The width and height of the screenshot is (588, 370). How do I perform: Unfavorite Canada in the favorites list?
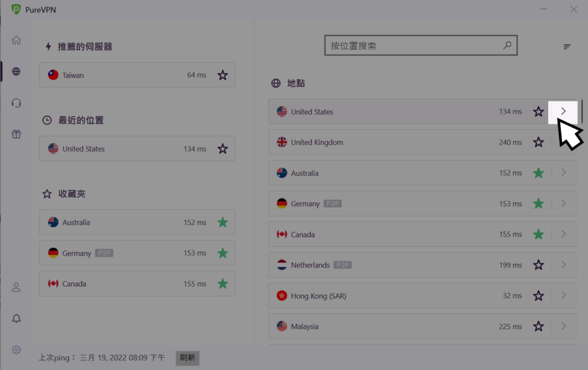(x=223, y=283)
